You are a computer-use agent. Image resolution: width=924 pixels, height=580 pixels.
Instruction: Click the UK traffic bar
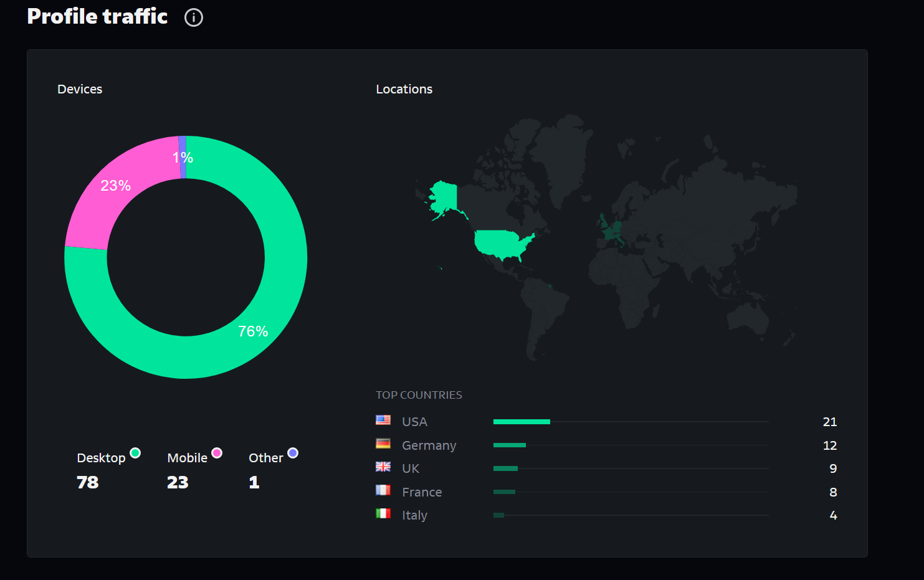click(505, 468)
